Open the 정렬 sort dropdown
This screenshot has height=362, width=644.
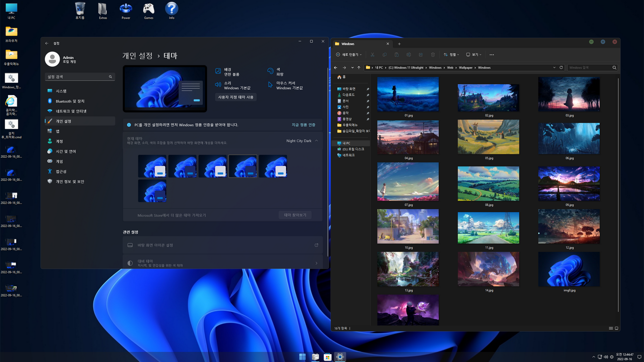point(451,55)
